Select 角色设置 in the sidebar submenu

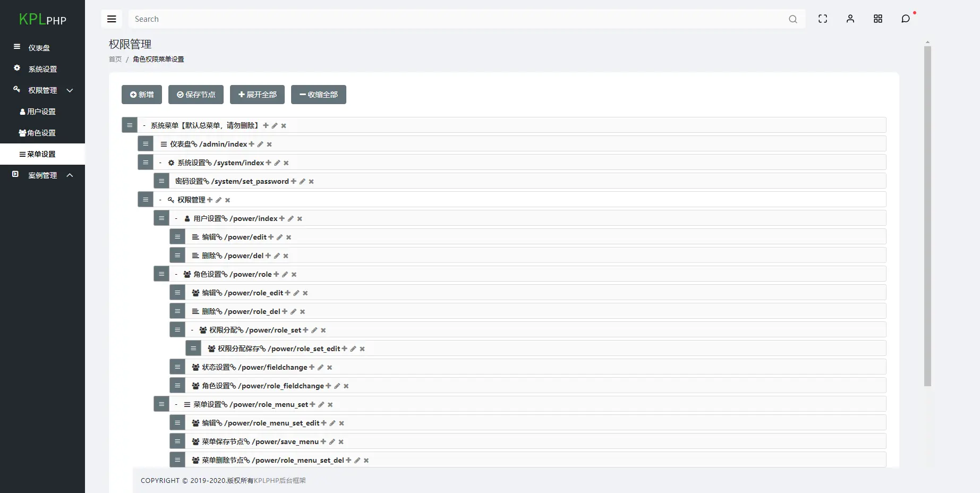42,133
